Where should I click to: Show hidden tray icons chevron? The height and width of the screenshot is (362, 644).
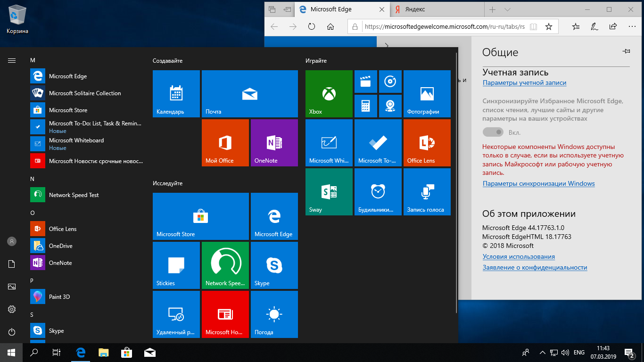pos(542,353)
